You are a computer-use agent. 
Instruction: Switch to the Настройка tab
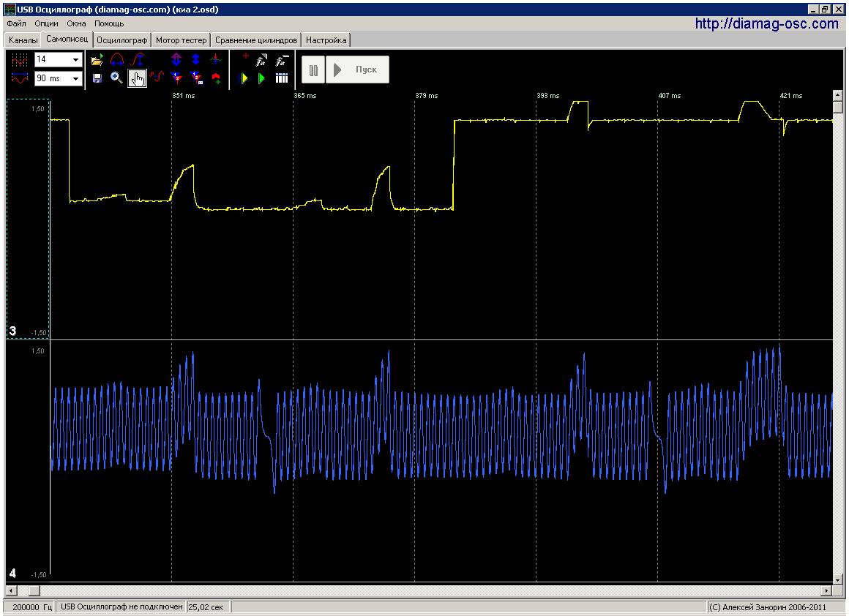326,40
